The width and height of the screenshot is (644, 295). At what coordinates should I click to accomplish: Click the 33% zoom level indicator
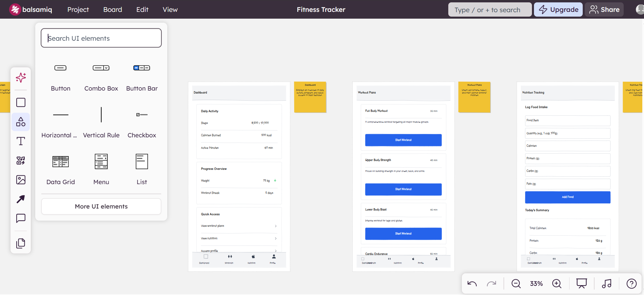coord(536,283)
